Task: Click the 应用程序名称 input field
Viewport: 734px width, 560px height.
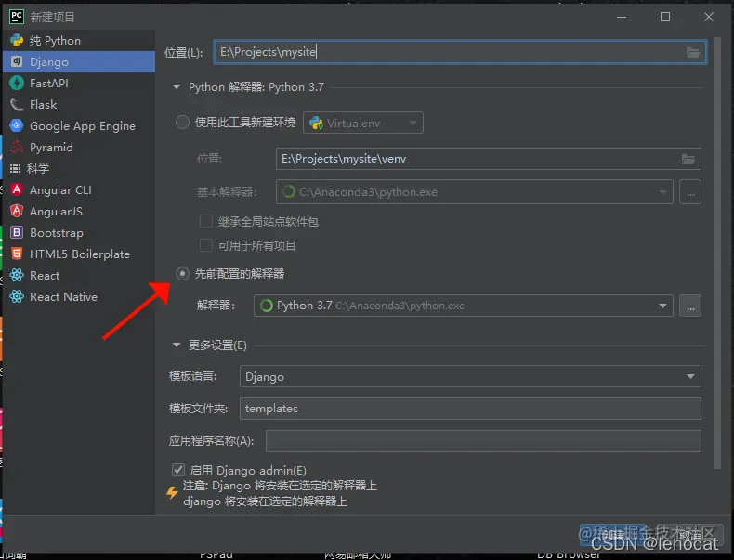Action: click(x=483, y=441)
